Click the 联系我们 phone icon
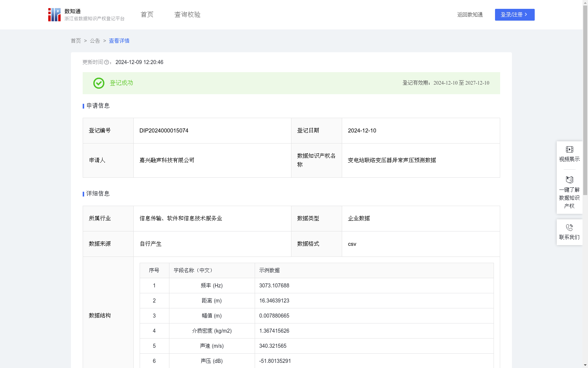 pyautogui.click(x=569, y=227)
